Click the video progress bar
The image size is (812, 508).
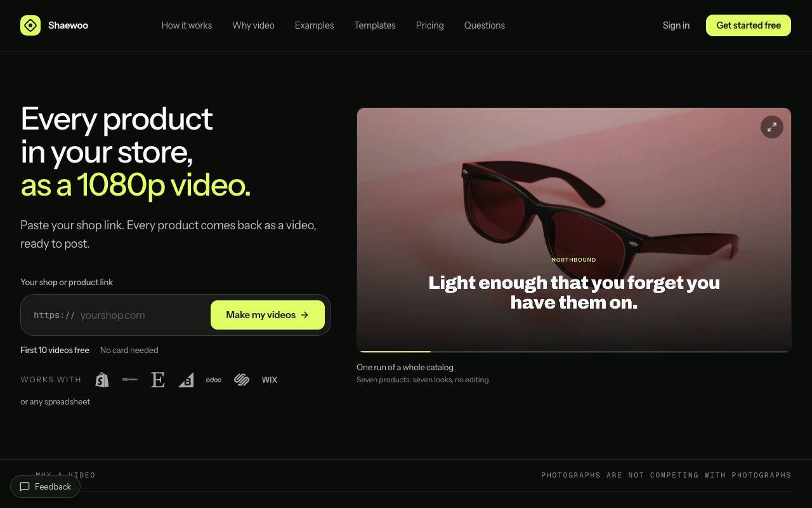(574, 351)
